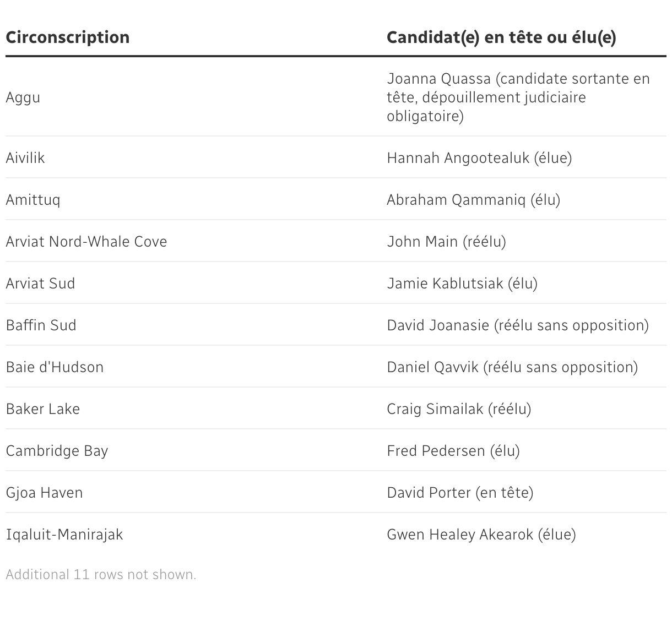
Task: Select the Baffin Sud cell
Action: coord(41,325)
